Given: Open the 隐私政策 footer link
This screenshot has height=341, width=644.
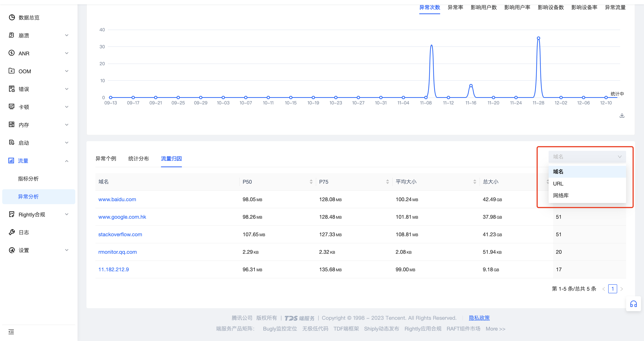Looking at the screenshot, I should (479, 318).
